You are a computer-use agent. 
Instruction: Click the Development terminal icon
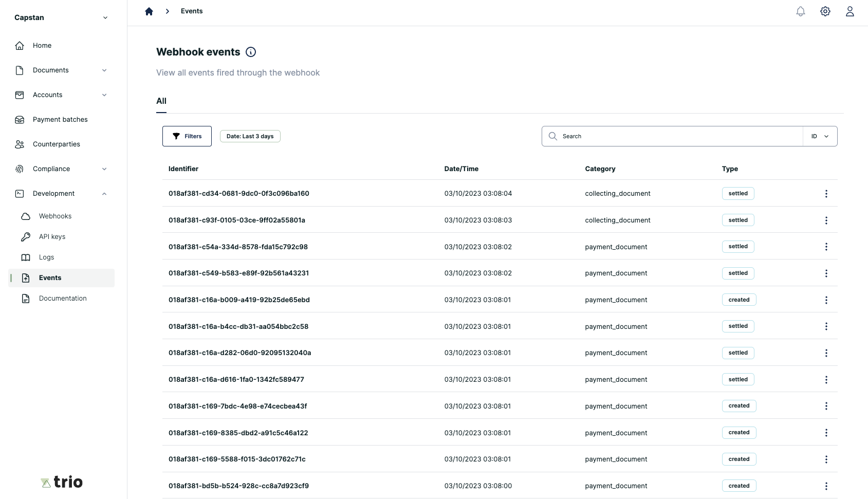(20, 194)
